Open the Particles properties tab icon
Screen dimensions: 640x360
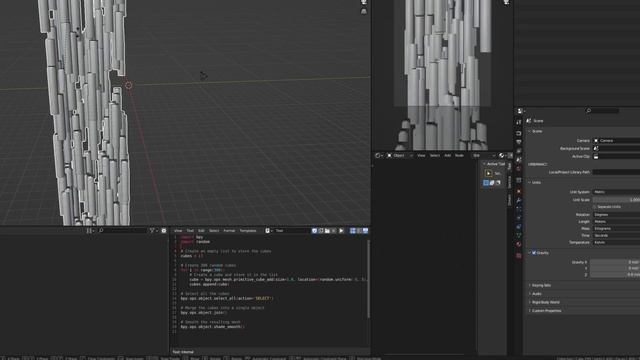pyautogui.click(x=519, y=209)
